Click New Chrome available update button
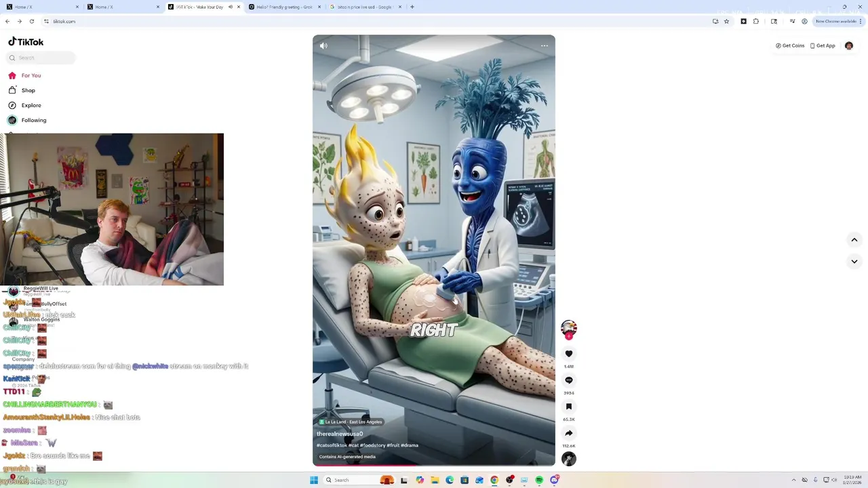868x488 pixels. click(839, 21)
